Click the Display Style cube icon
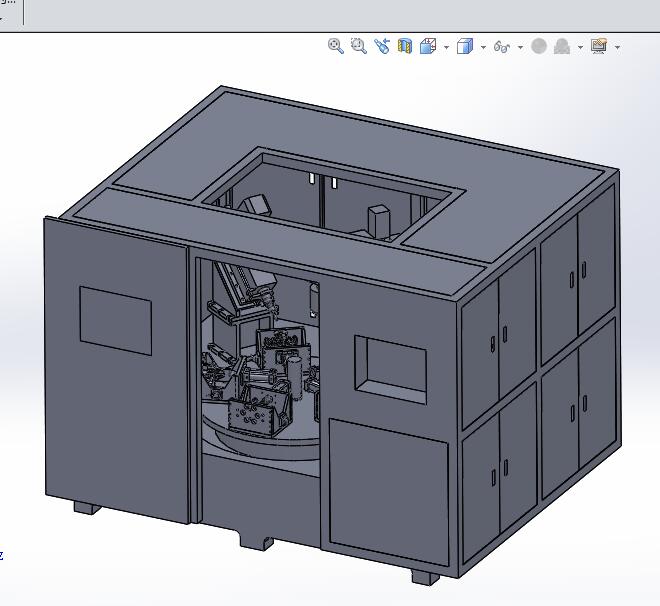Viewport: 660px width, 606px height. [x=465, y=46]
